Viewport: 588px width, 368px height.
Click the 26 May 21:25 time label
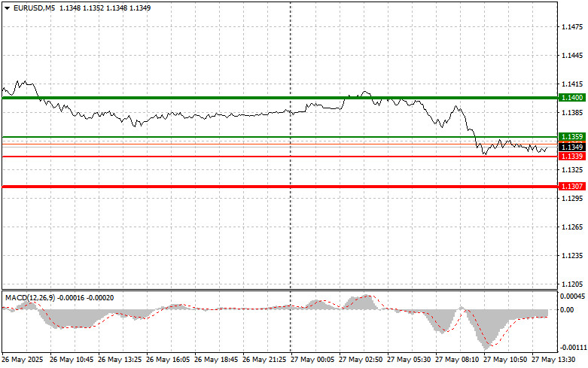coord(264,360)
